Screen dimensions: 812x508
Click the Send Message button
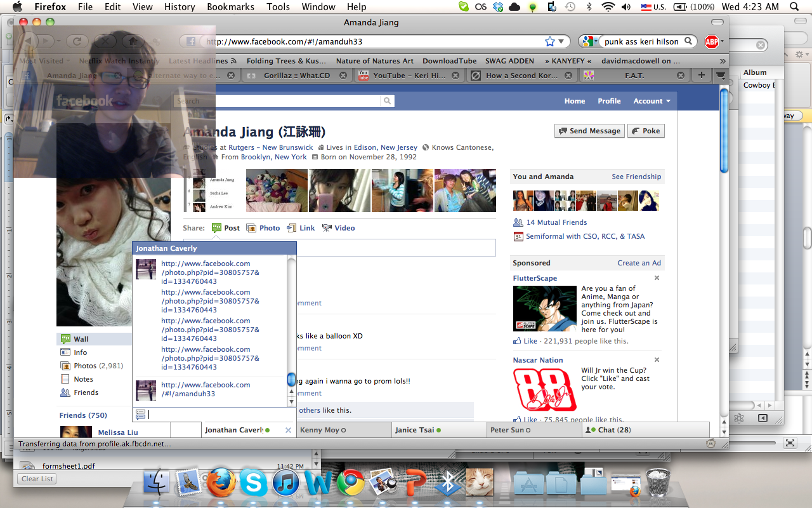coord(589,131)
